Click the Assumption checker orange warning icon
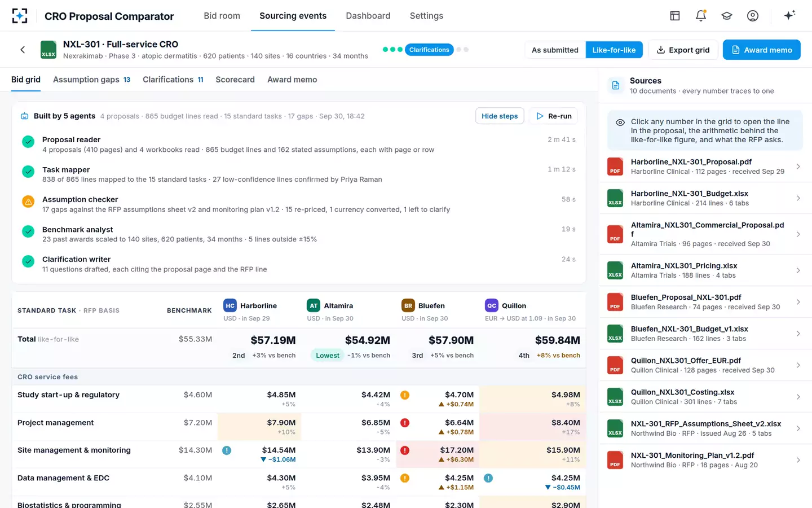Viewport: 812px width, 508px height. coord(28,202)
